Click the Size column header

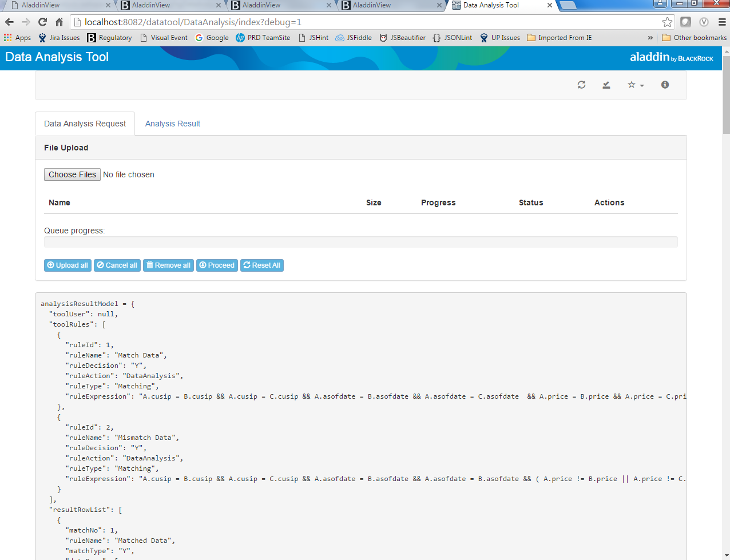point(374,202)
